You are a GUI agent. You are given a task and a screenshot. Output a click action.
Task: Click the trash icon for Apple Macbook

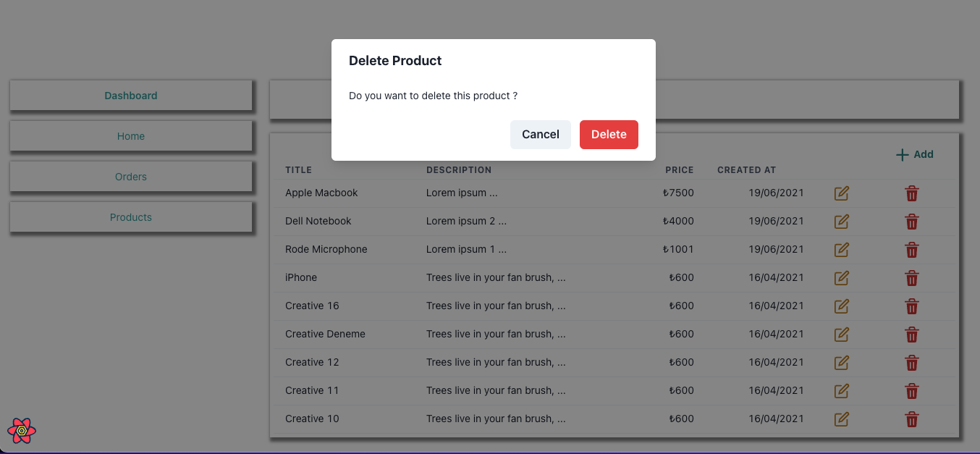[x=911, y=193]
